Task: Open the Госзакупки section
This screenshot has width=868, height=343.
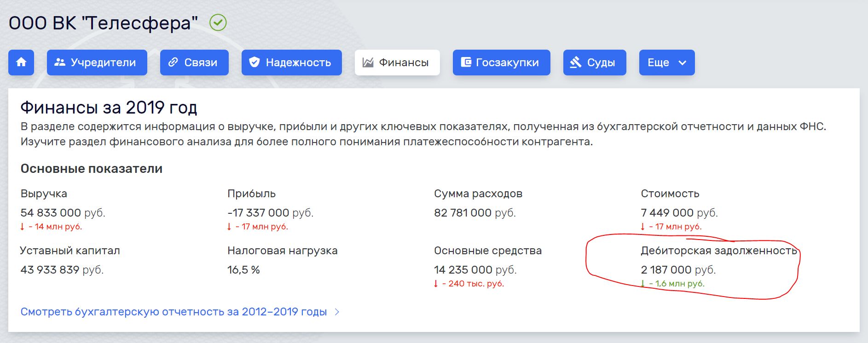Action: [x=502, y=63]
